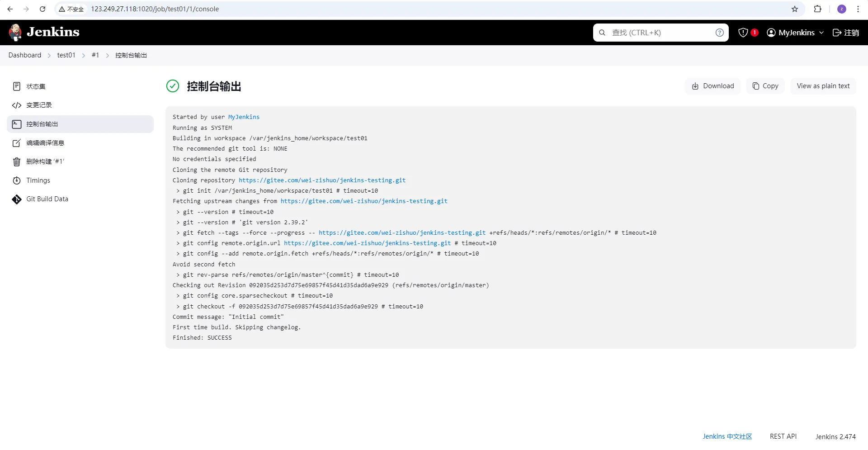Open 变更记录 in the sidebar

80,105
